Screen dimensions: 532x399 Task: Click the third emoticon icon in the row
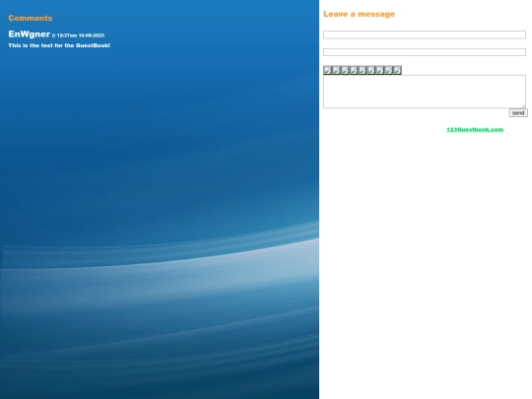click(x=345, y=70)
